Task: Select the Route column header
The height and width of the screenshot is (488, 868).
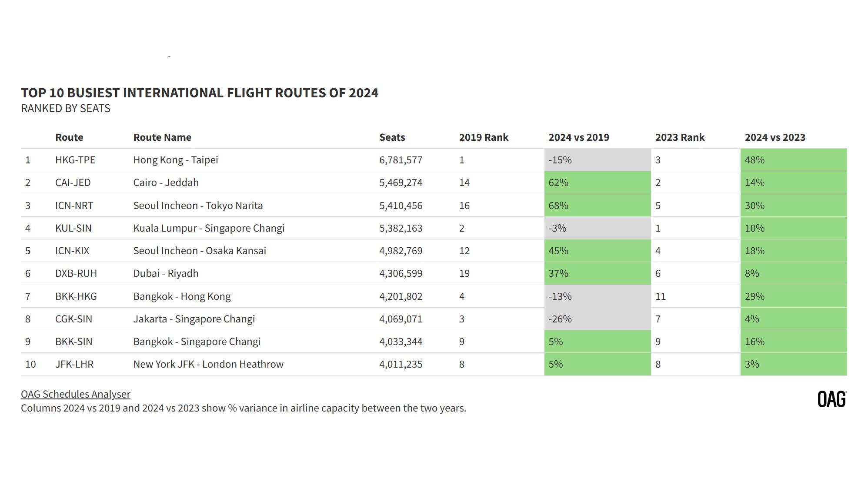Action: tap(68, 137)
